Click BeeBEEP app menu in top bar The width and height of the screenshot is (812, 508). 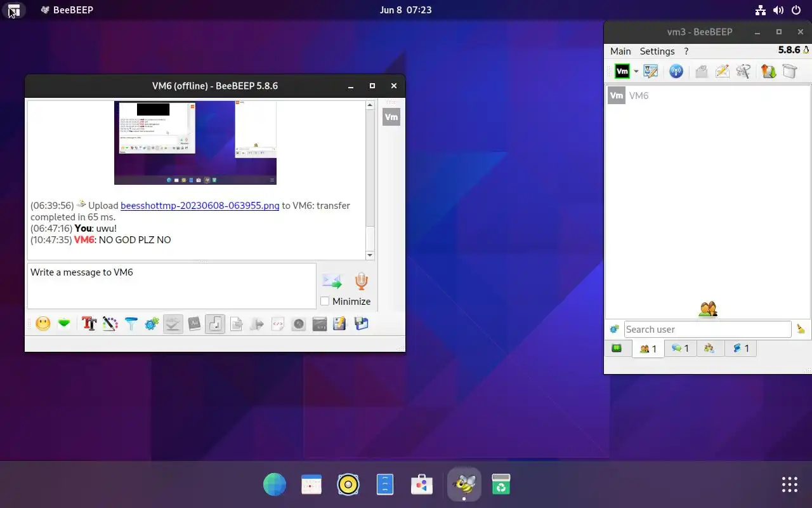[x=67, y=10]
